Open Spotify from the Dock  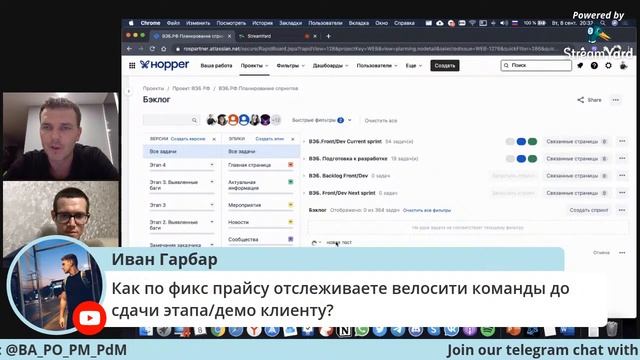tap(487, 331)
